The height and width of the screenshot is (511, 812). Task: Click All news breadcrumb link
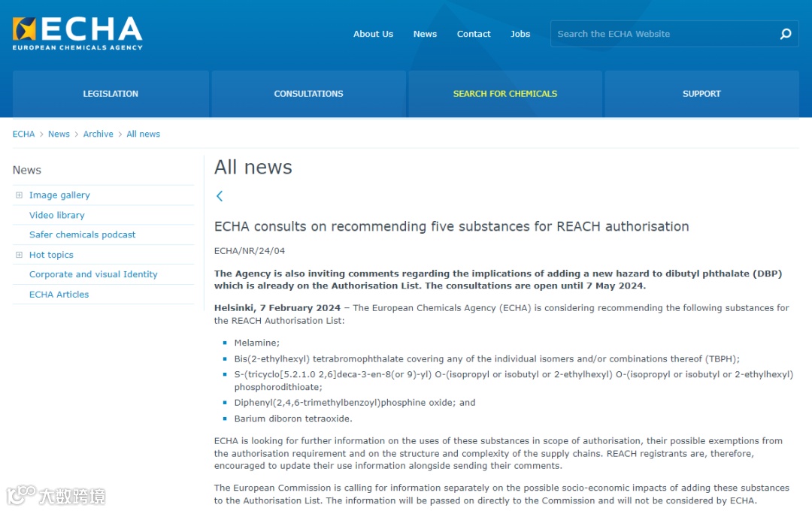(144, 134)
